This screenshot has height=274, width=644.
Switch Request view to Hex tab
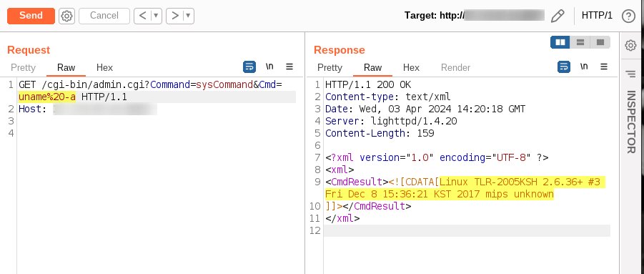pos(104,67)
